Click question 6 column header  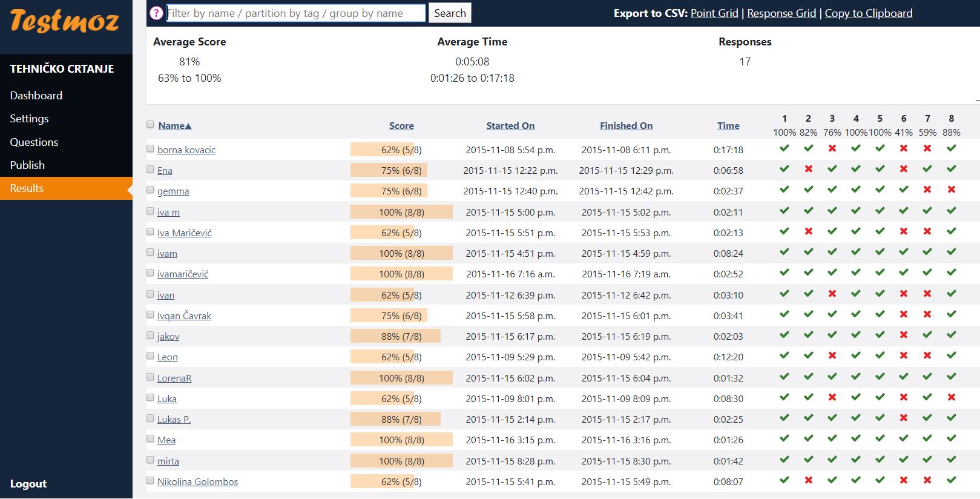(x=904, y=119)
